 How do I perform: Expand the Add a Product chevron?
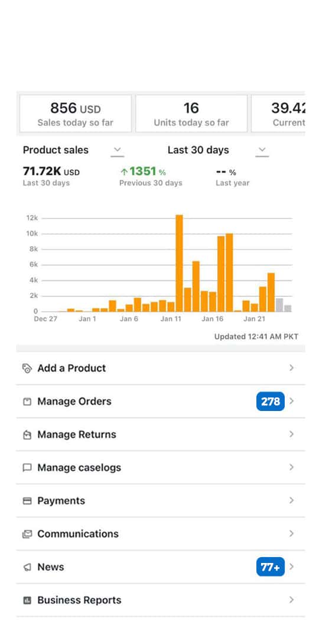pos(291,368)
